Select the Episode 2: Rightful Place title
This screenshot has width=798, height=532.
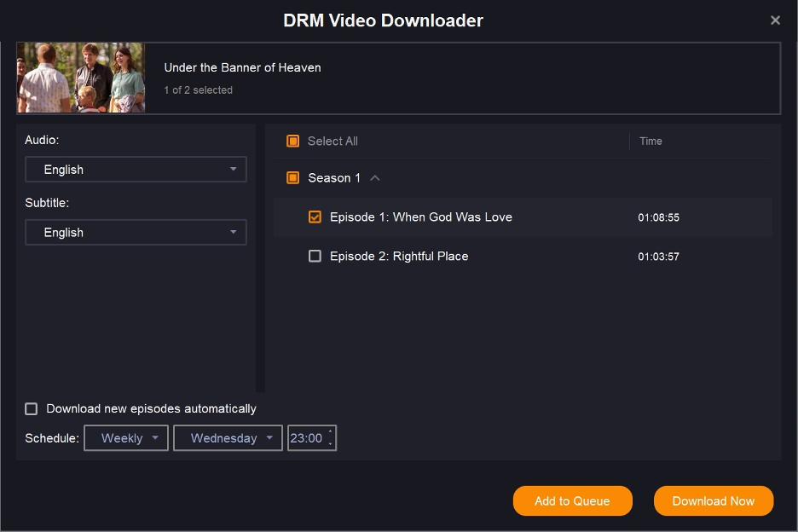click(x=399, y=257)
